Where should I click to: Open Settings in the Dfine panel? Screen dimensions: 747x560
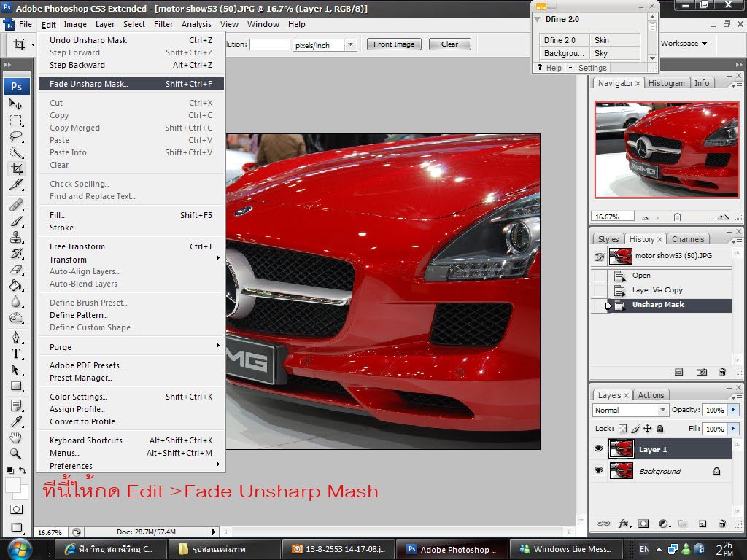[x=587, y=68]
